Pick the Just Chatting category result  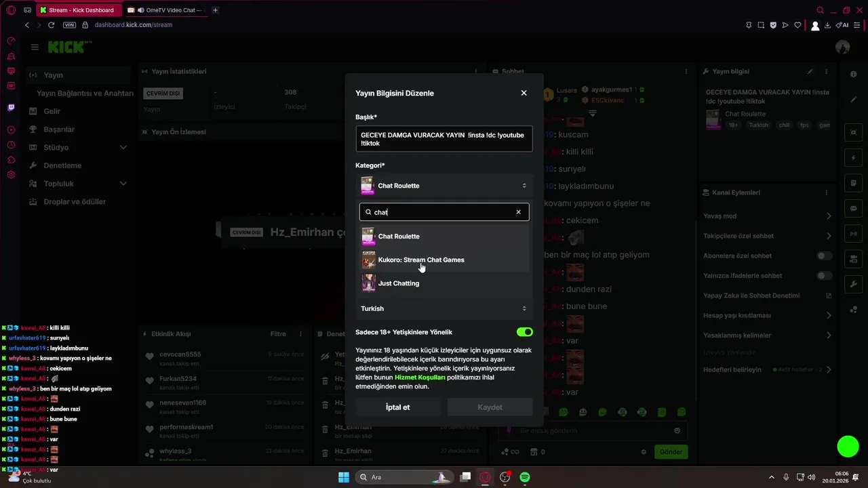[444, 283]
